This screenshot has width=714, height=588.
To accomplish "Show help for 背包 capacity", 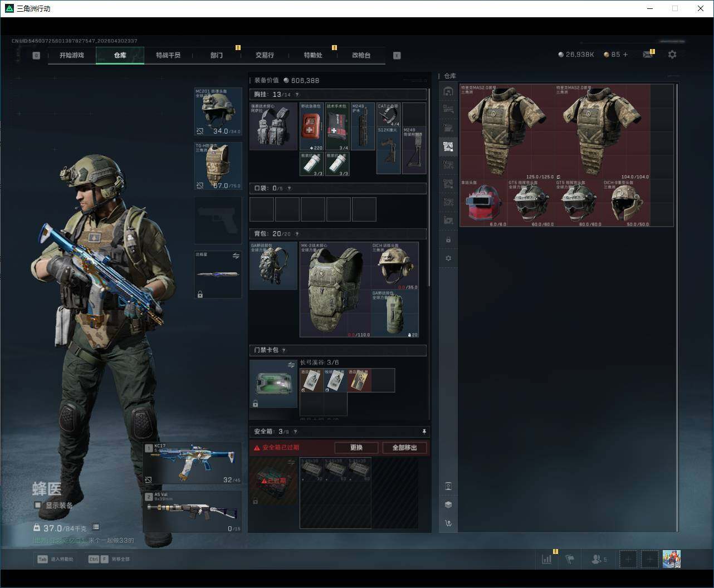I will pyautogui.click(x=297, y=234).
